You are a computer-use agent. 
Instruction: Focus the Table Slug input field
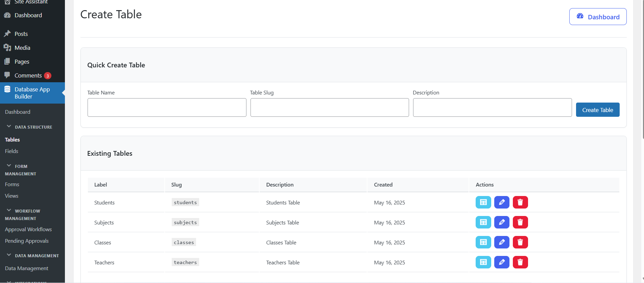tap(330, 107)
